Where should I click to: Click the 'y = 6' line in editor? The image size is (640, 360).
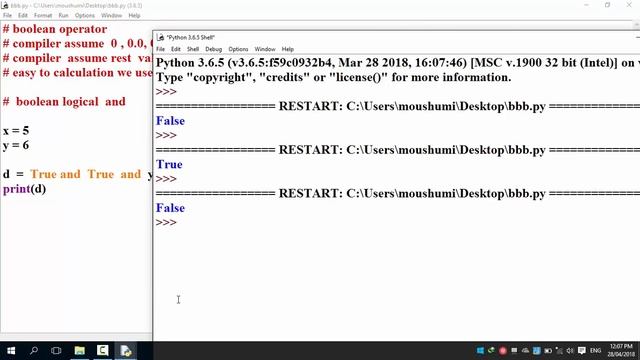click(16, 146)
